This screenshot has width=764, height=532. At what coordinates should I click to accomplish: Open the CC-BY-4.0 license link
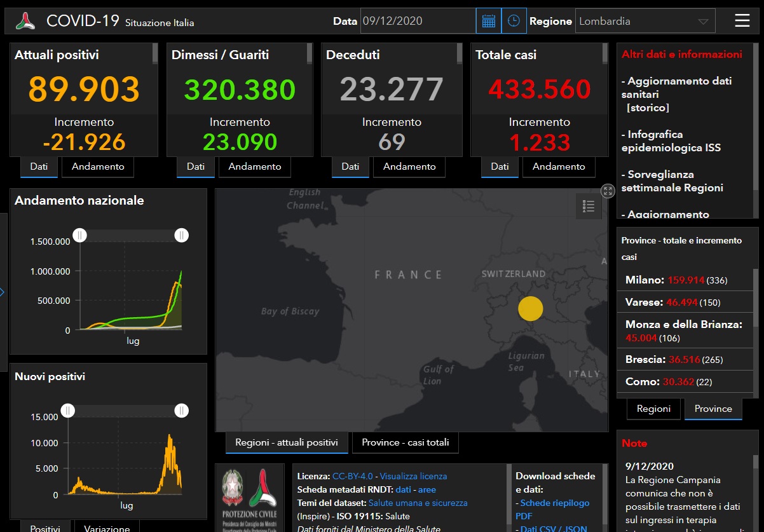pos(353,476)
